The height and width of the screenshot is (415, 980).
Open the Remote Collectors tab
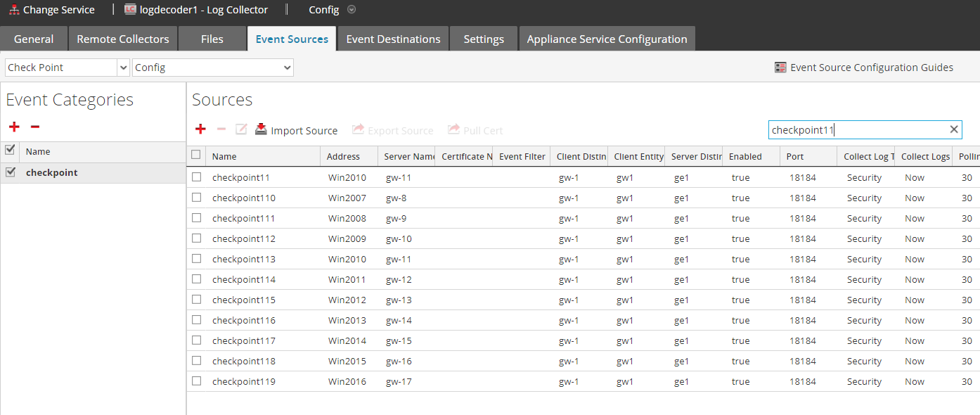point(123,39)
